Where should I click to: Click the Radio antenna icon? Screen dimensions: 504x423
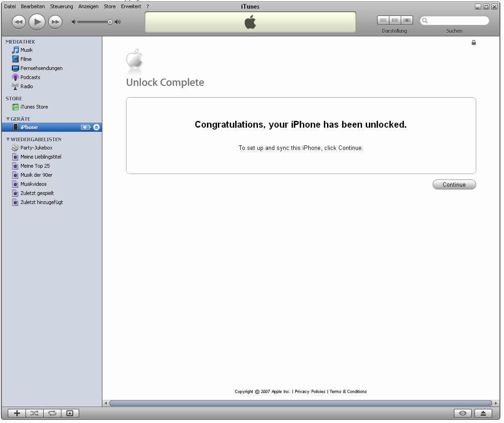pyautogui.click(x=15, y=86)
